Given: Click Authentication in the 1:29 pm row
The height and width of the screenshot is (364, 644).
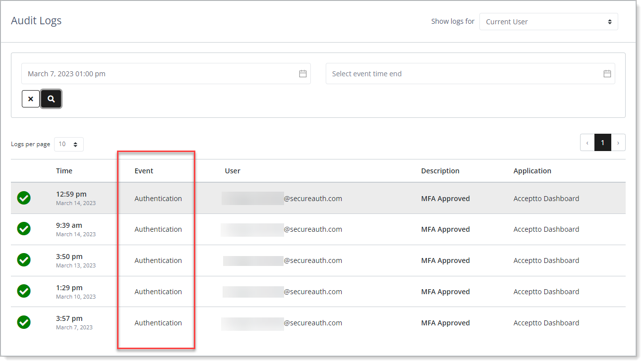Looking at the screenshot, I should click(158, 292).
